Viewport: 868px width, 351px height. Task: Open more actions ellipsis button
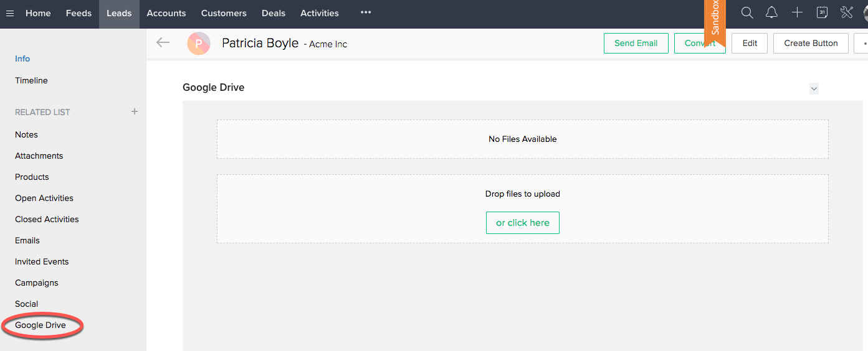(x=862, y=44)
